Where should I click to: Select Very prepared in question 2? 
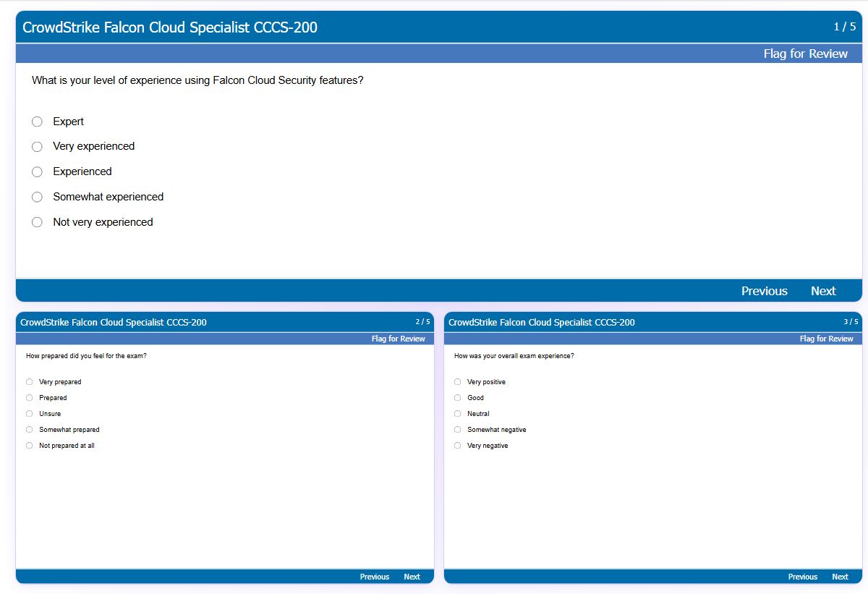(x=30, y=382)
